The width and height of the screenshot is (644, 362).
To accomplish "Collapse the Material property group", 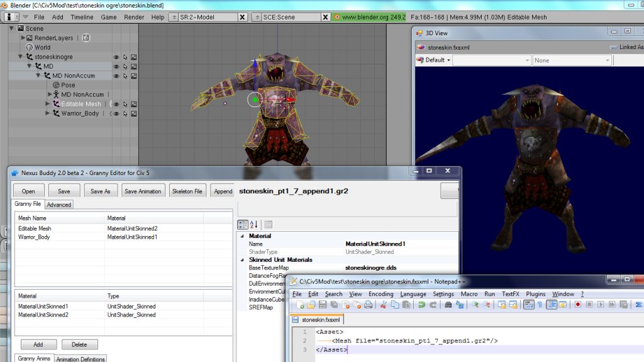I will [242, 236].
